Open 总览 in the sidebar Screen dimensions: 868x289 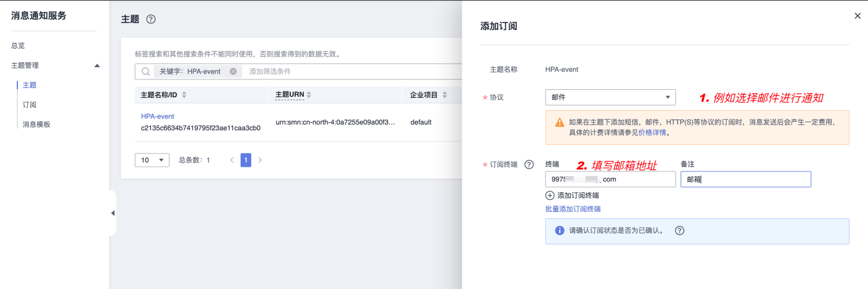point(18,46)
